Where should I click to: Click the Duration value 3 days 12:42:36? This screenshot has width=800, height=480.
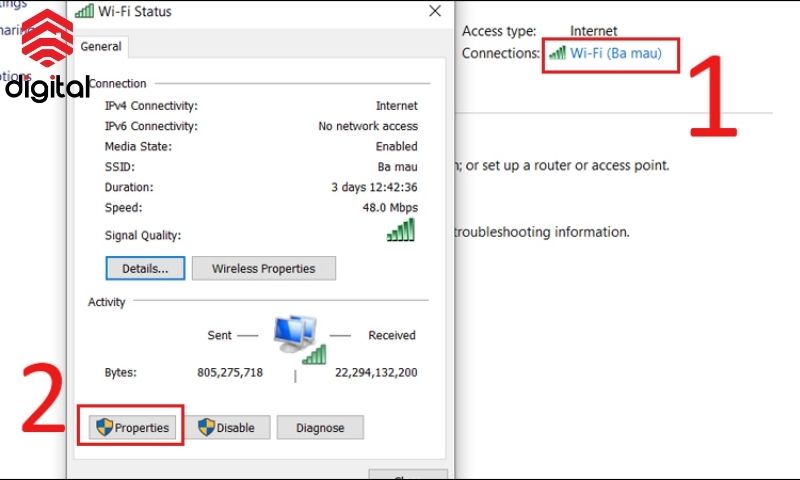374,187
